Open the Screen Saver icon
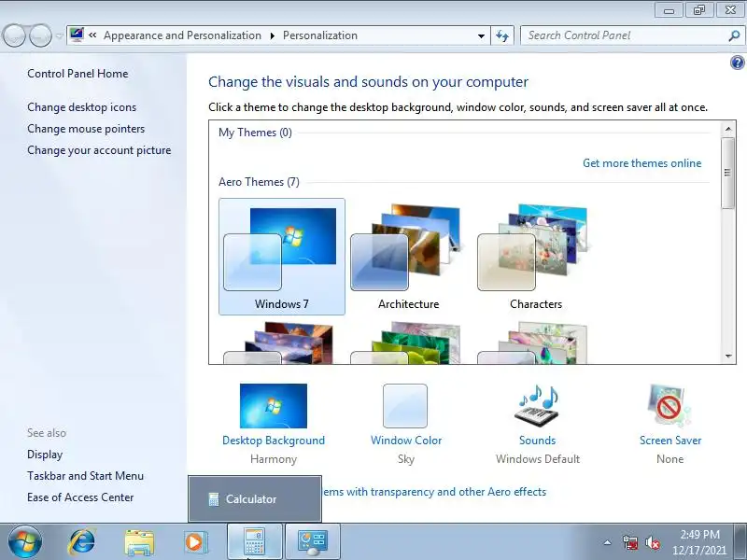Screen dimensions: 747x560 669,406
